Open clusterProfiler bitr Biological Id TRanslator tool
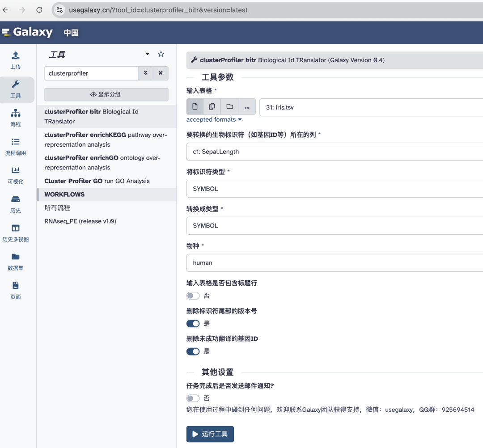This screenshot has height=448, width=483. click(106, 116)
